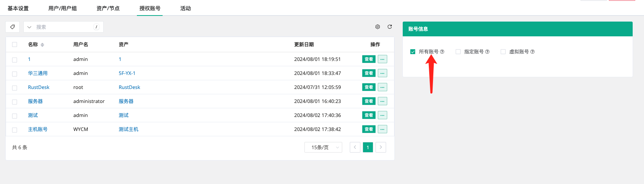The image size is (644, 184).
Task: Click sort arrows beside 名称 column
Action: click(42, 45)
